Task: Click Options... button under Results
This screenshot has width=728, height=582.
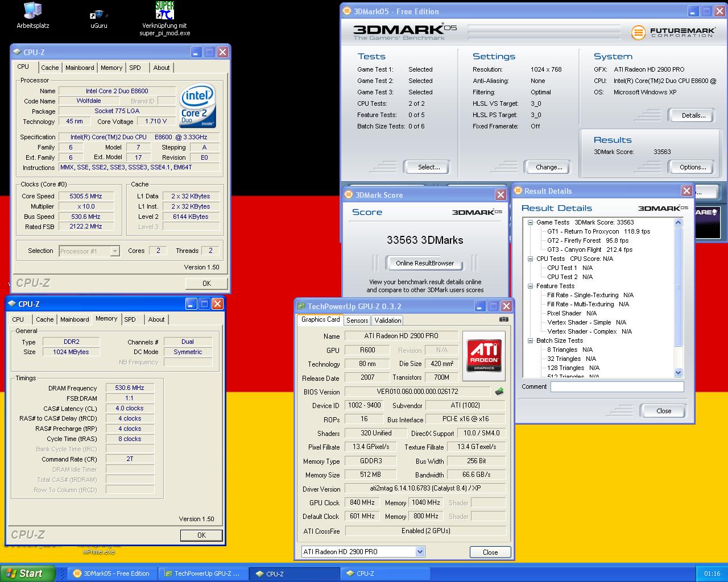Action: coord(692,167)
